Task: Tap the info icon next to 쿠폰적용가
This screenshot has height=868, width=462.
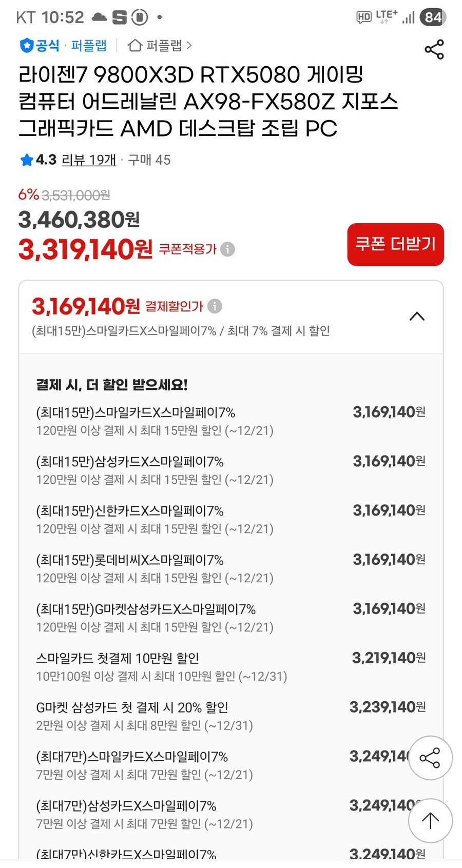Action: pos(227,249)
